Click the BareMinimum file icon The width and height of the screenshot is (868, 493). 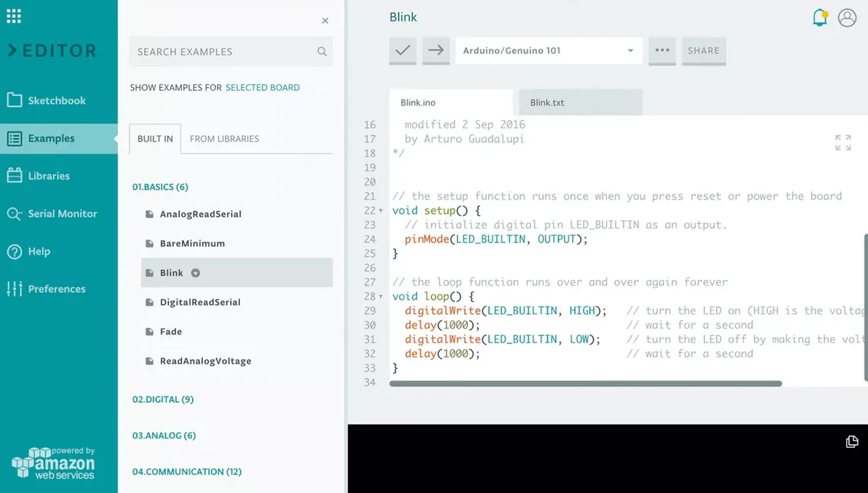coord(149,244)
